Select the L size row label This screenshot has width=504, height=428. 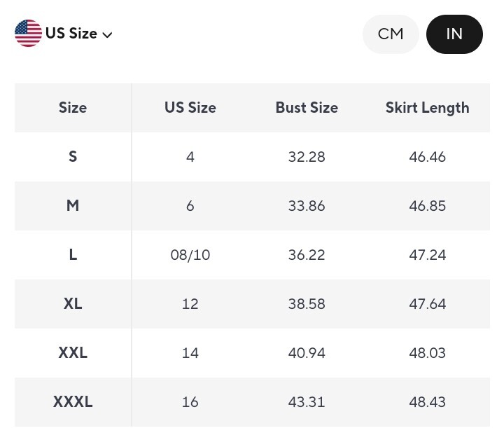pyautogui.click(x=73, y=255)
